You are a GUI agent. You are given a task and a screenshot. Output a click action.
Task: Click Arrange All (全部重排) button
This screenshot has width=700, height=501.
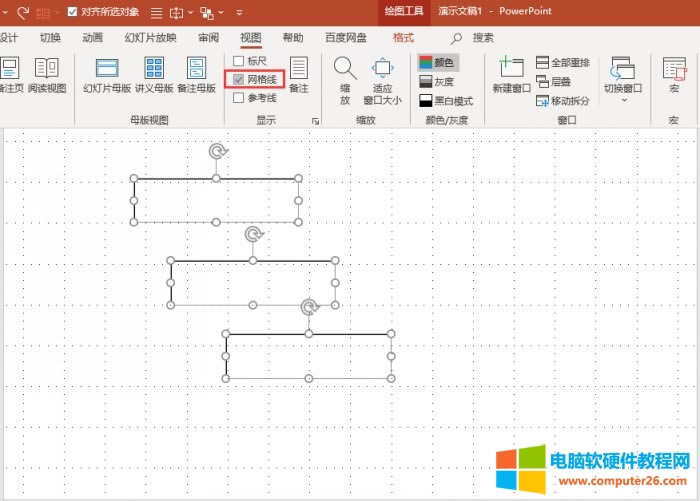pos(562,63)
